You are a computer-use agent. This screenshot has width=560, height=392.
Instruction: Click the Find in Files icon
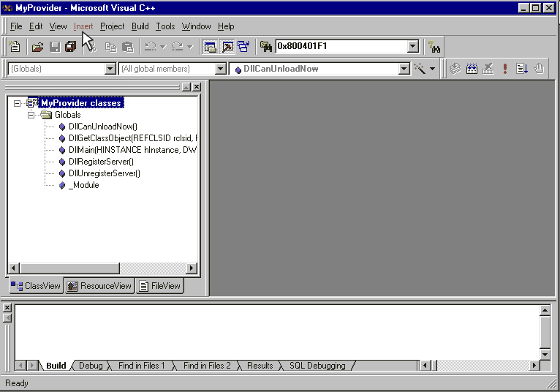pos(265,47)
